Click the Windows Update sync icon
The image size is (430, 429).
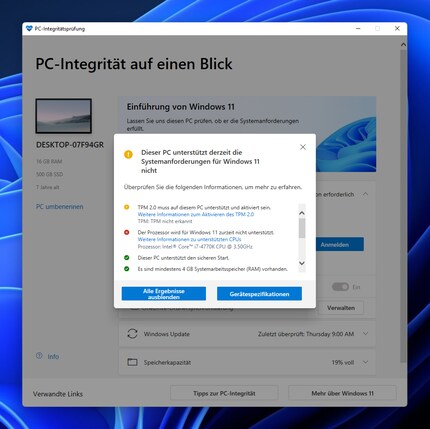click(132, 334)
